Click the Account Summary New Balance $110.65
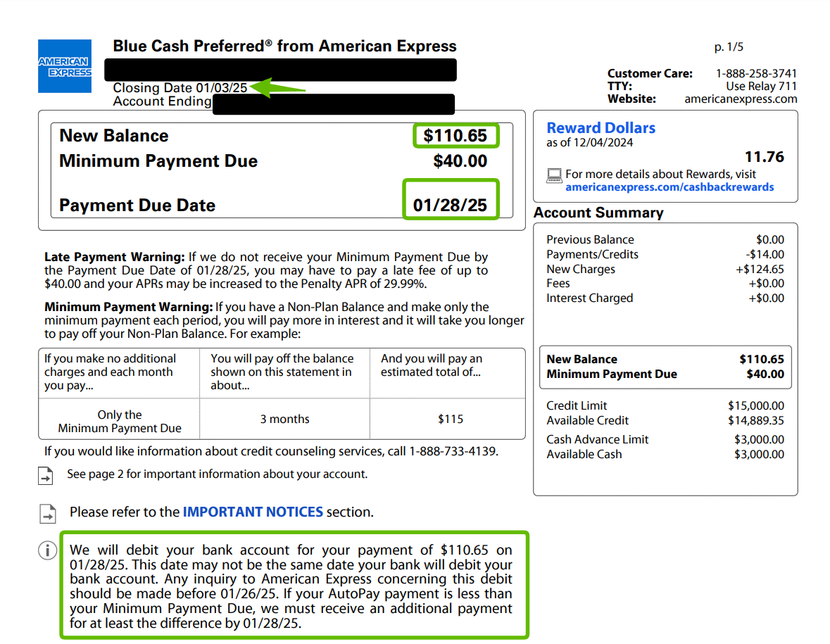The width and height of the screenshot is (830, 644). pyautogui.click(x=762, y=360)
